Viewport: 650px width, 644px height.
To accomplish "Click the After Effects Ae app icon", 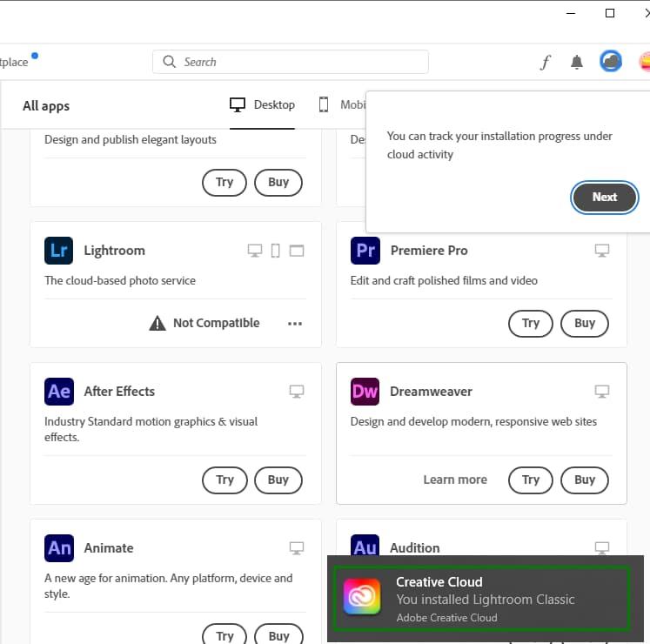I will click(x=59, y=392).
